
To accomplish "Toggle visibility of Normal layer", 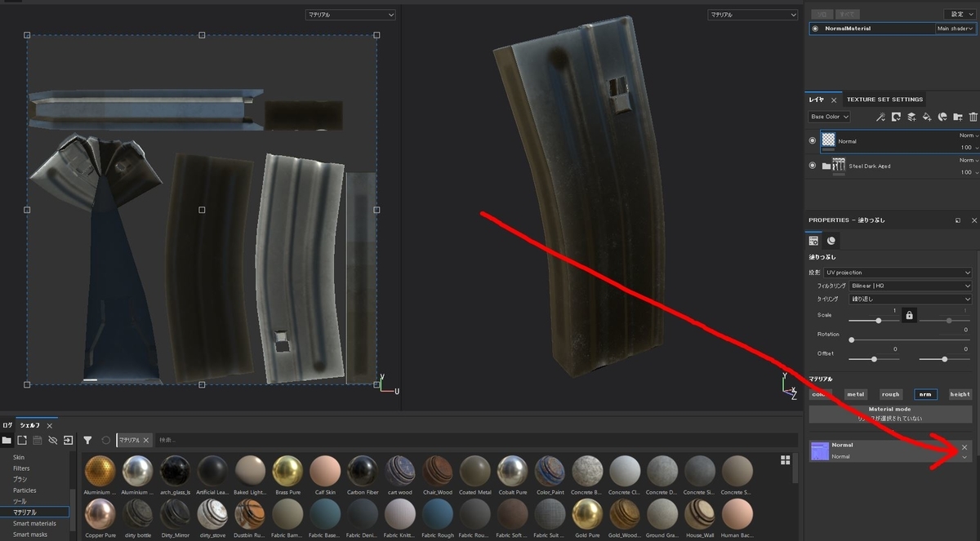I will (813, 141).
